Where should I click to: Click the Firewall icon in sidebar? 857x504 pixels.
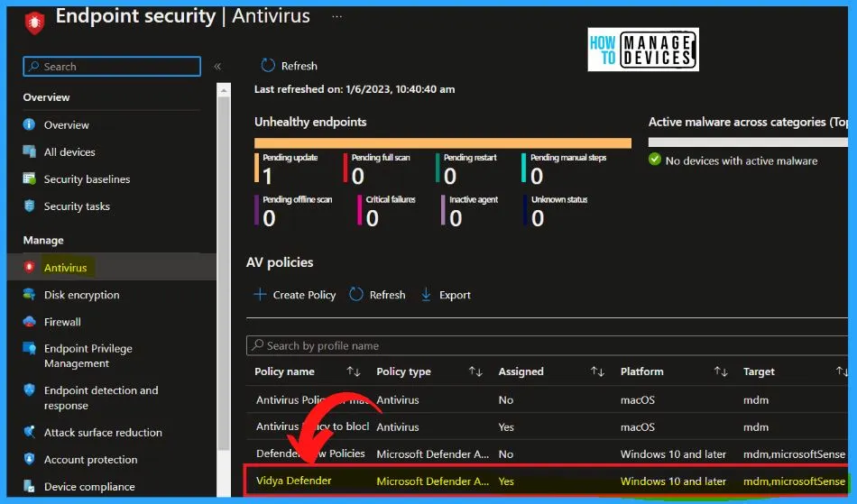[29, 322]
